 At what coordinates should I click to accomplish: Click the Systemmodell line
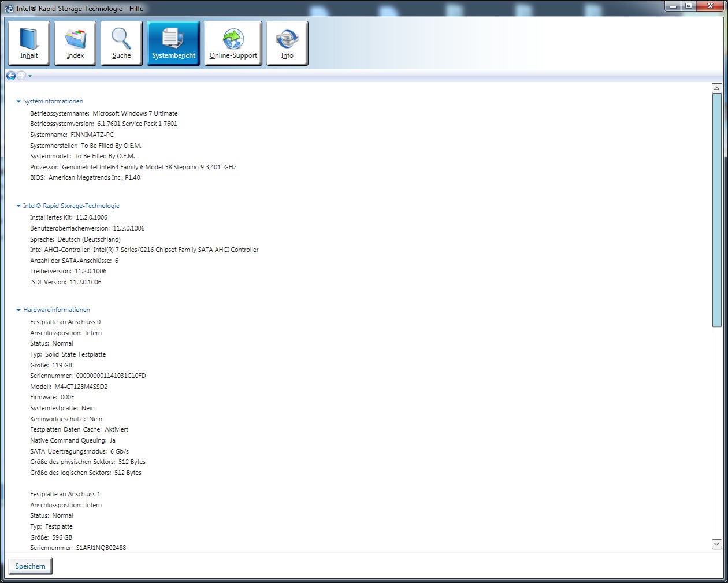point(83,156)
